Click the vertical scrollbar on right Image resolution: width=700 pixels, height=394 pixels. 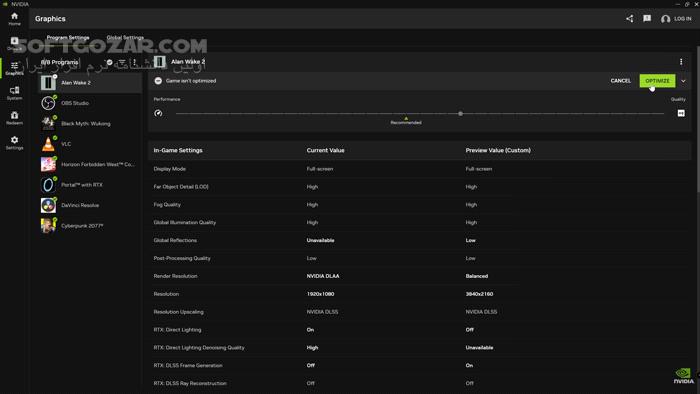coord(698,120)
